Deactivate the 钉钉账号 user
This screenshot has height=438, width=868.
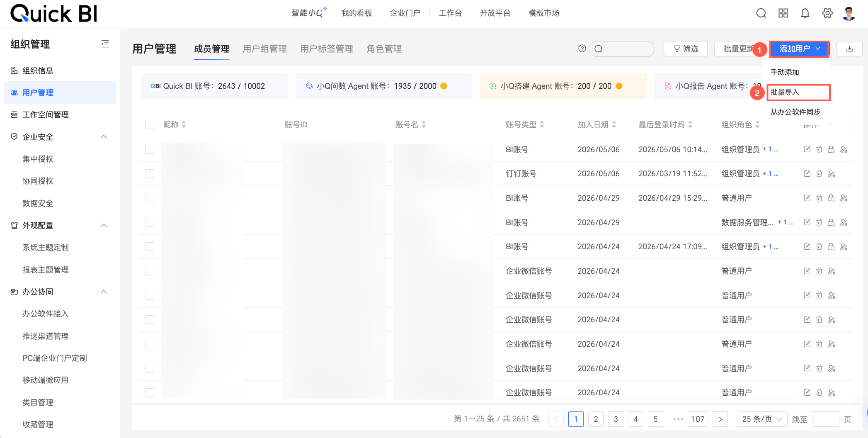tap(832, 174)
